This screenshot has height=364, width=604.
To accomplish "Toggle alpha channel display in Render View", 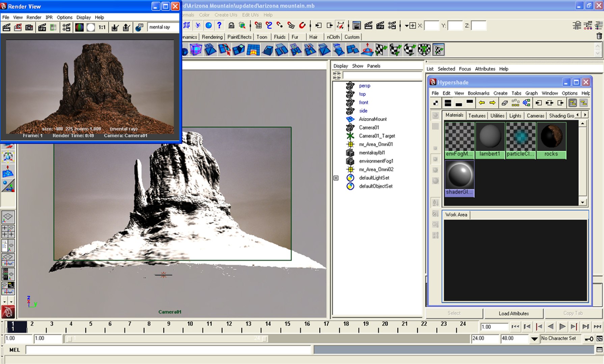I will click(x=90, y=27).
